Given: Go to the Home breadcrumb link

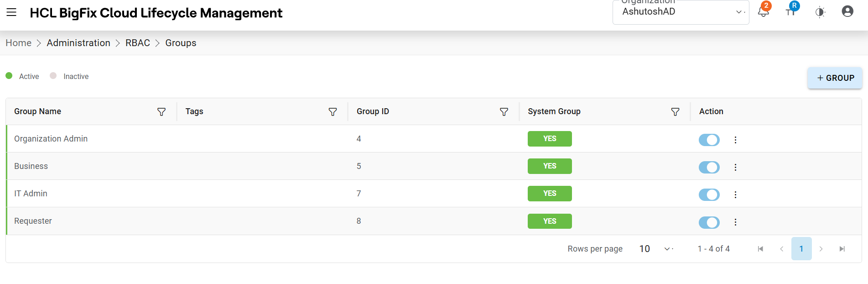Looking at the screenshot, I should [x=19, y=43].
